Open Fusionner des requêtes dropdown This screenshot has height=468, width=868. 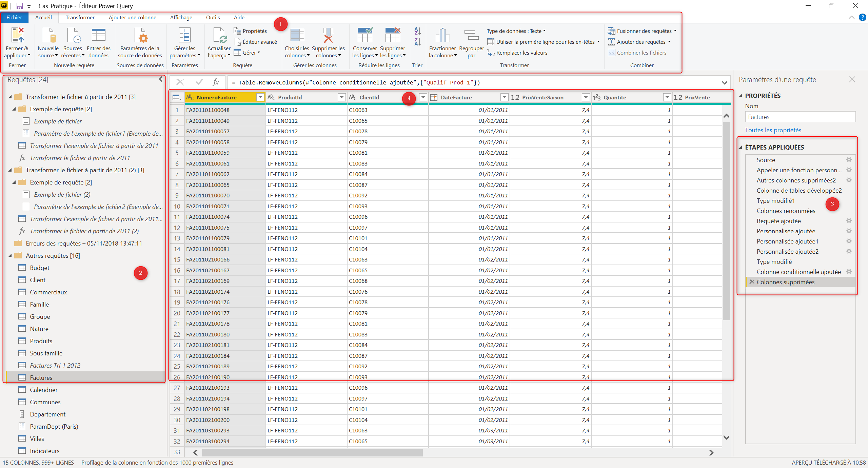[642, 31]
